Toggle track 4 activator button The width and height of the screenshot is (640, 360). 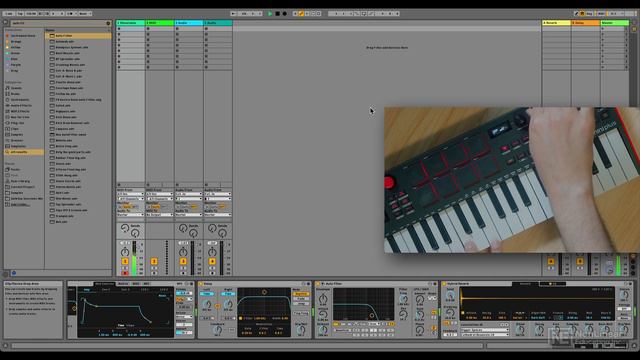(x=212, y=261)
